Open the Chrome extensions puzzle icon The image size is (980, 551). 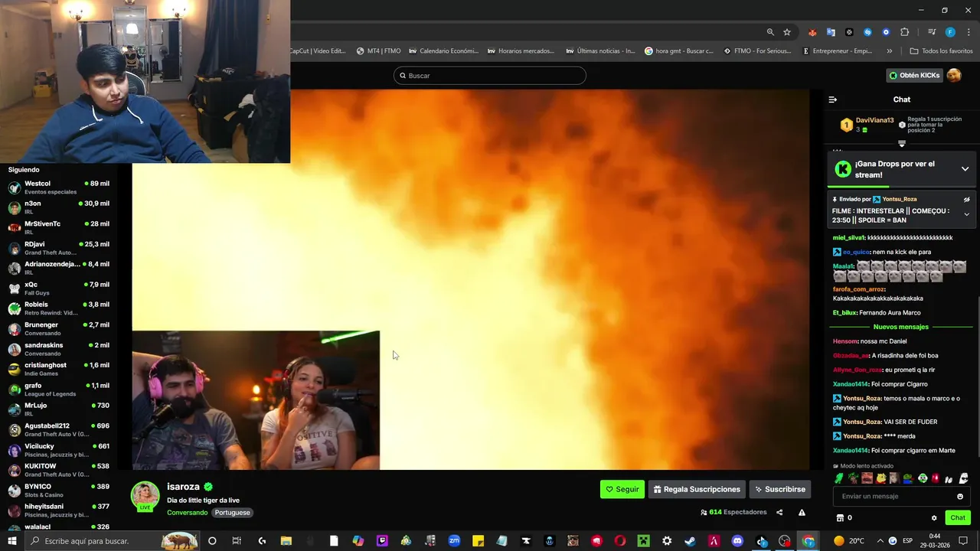tap(904, 32)
